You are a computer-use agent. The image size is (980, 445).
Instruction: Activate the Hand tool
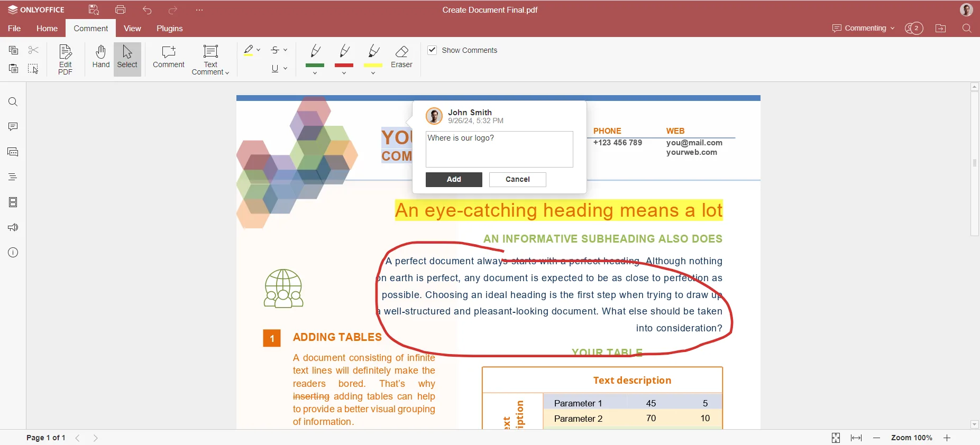pos(100,57)
